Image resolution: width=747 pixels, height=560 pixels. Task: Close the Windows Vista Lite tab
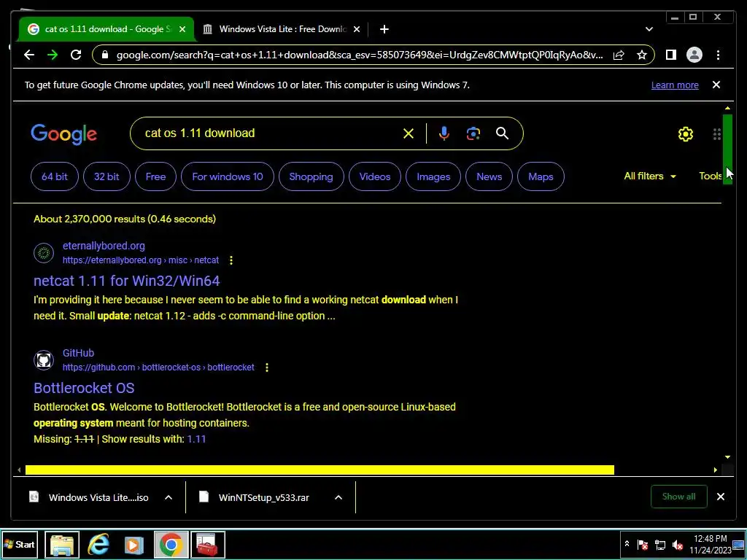pos(356,29)
